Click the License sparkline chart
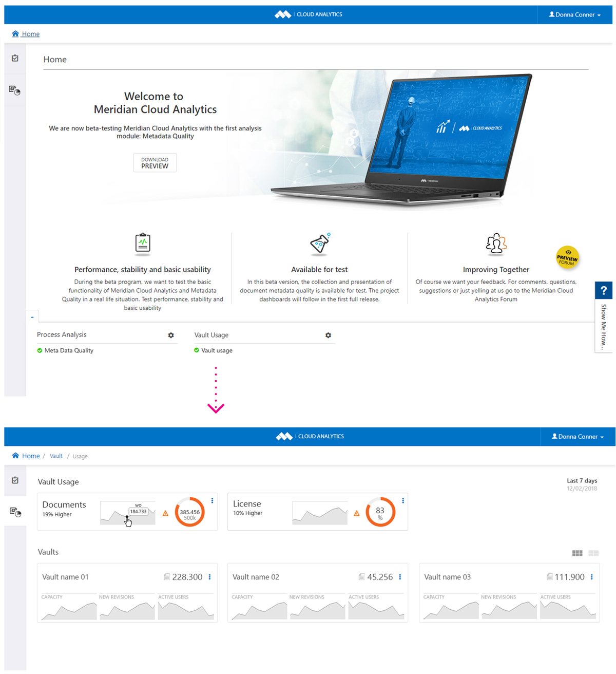This screenshot has height=674, width=616. click(x=320, y=513)
